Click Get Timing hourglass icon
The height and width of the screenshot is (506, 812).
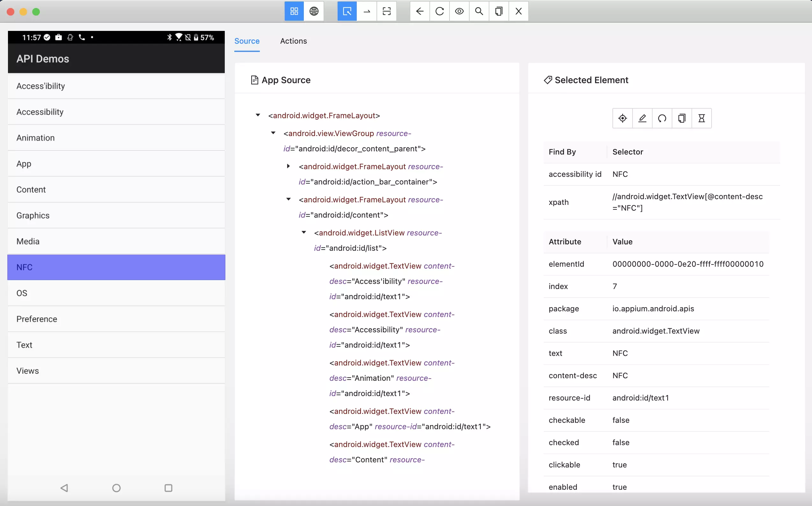coord(701,118)
